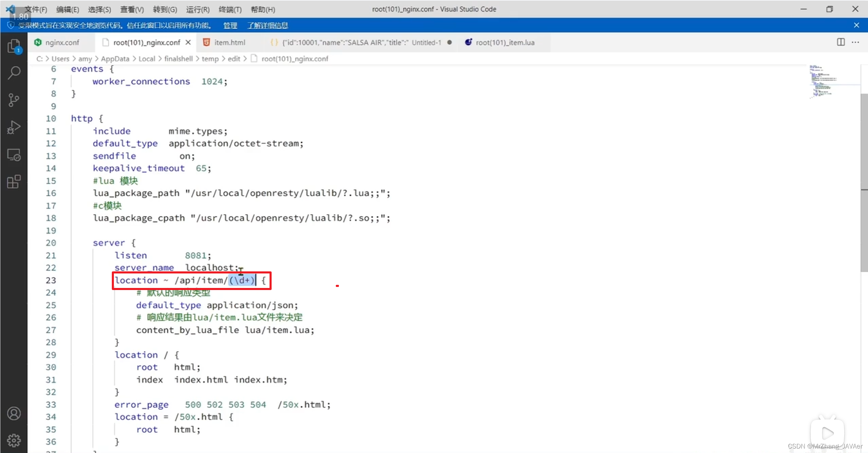Expand the finalshell breadcrumb folder
Viewport: 868px width, 453px height.
point(178,59)
